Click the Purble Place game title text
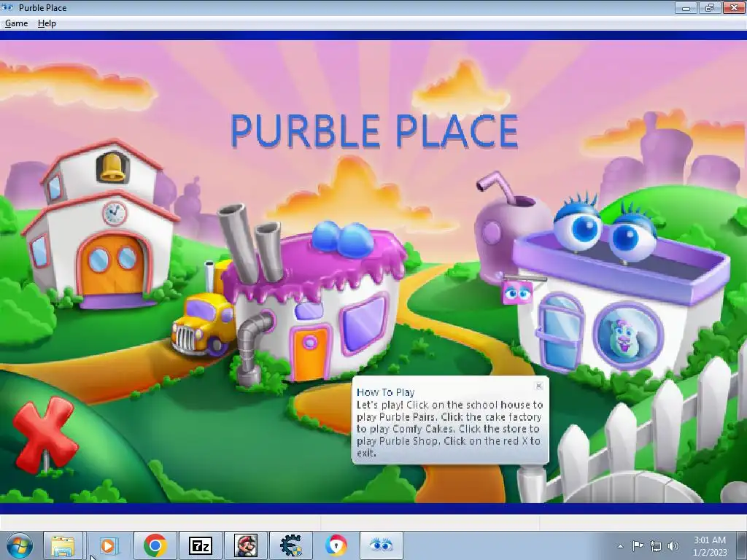Viewport: 747px width, 560px height. 374,131
